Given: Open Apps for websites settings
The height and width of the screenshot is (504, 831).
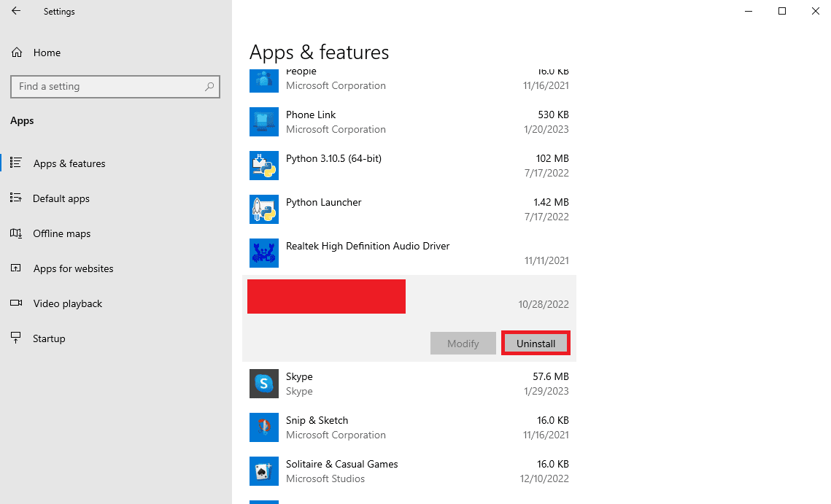Looking at the screenshot, I should pyautogui.click(x=73, y=268).
